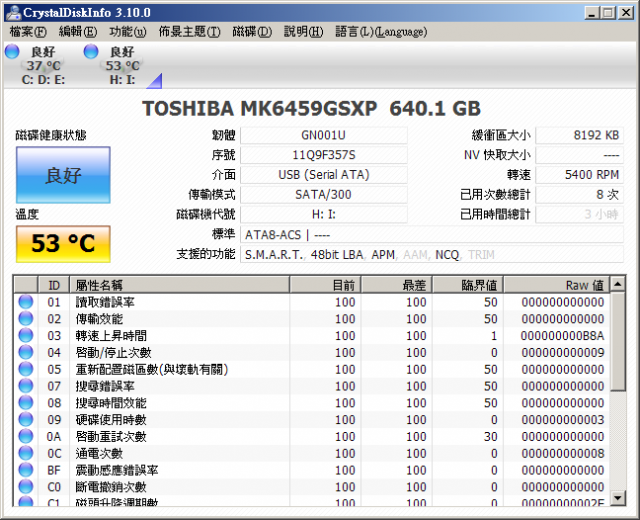Image resolution: width=640 pixels, height=520 pixels.
Task: Click the firmware field GN001U
Action: tap(324, 135)
